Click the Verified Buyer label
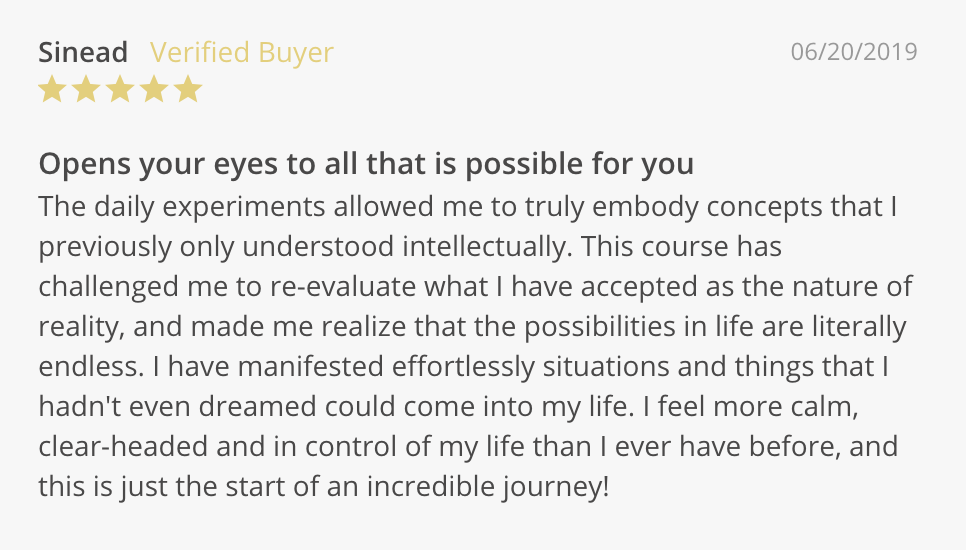 [241, 52]
